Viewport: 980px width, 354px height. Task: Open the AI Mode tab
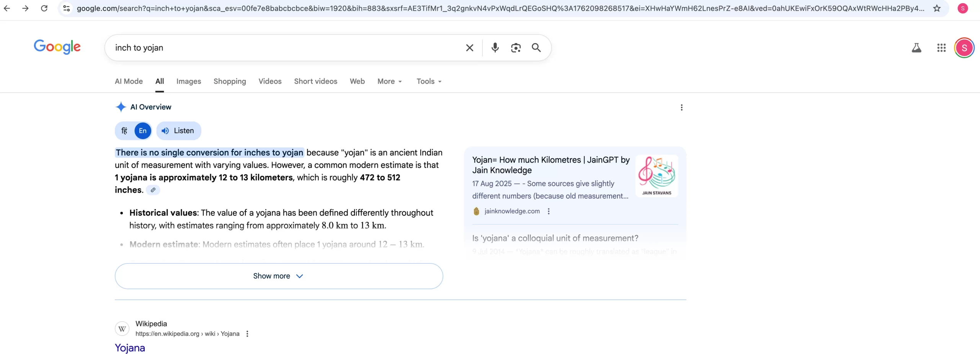(x=129, y=81)
